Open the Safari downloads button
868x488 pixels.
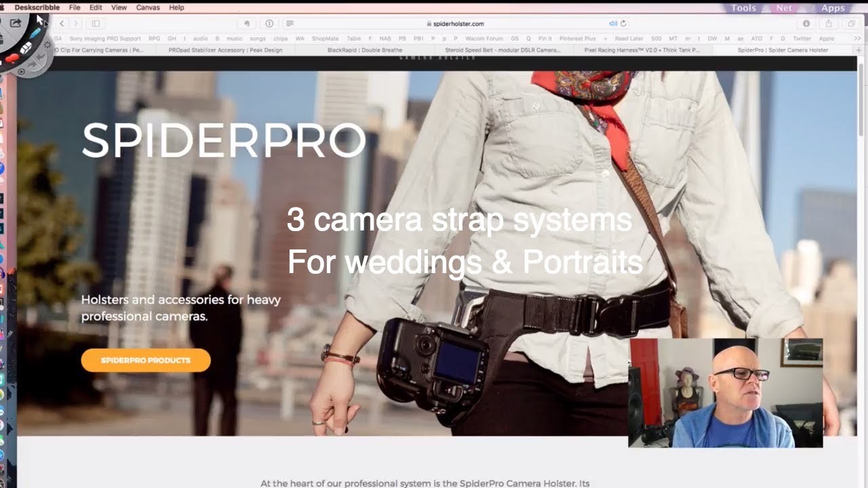coord(806,23)
